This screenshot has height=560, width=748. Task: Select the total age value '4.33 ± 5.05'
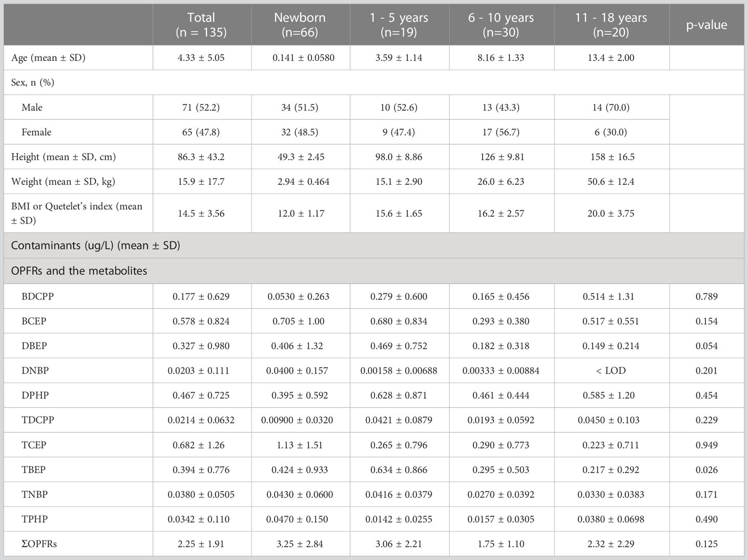point(201,58)
